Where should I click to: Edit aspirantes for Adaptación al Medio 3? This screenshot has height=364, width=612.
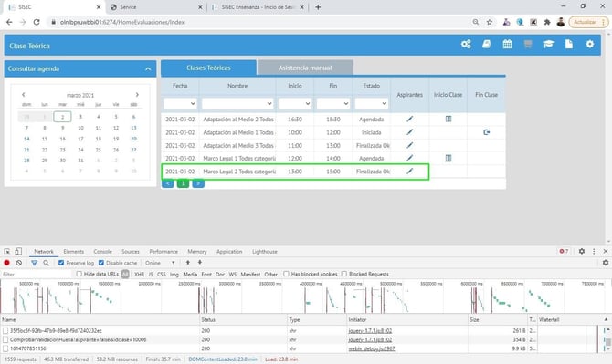click(x=409, y=145)
